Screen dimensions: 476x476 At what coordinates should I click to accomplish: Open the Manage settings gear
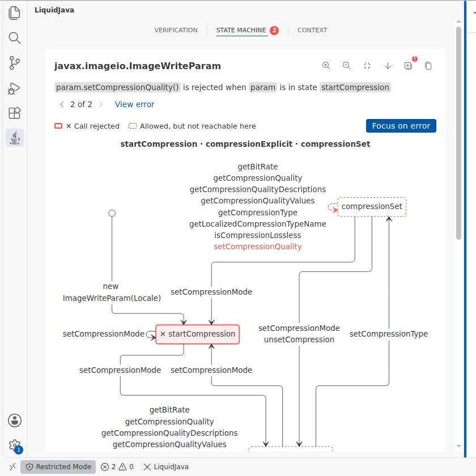pyautogui.click(x=15, y=445)
